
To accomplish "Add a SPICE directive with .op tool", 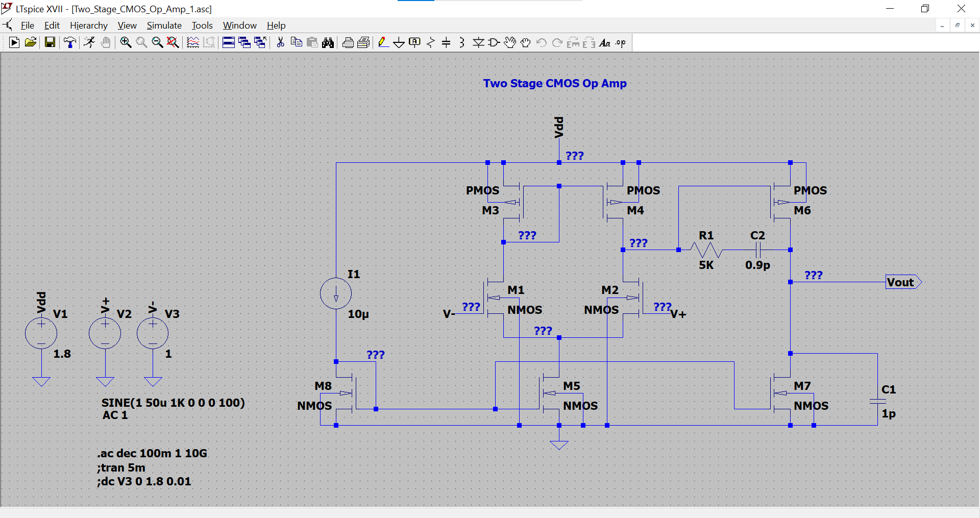I will click(x=619, y=42).
